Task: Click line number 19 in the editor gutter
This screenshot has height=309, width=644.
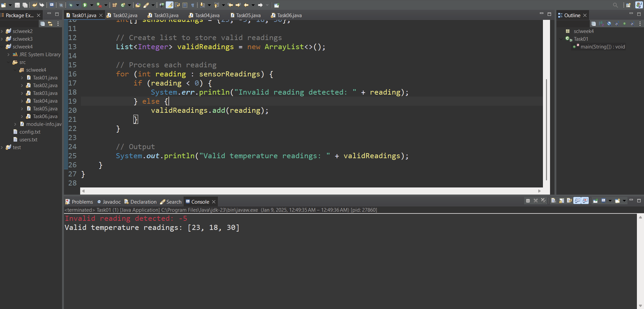Action: 72,101
